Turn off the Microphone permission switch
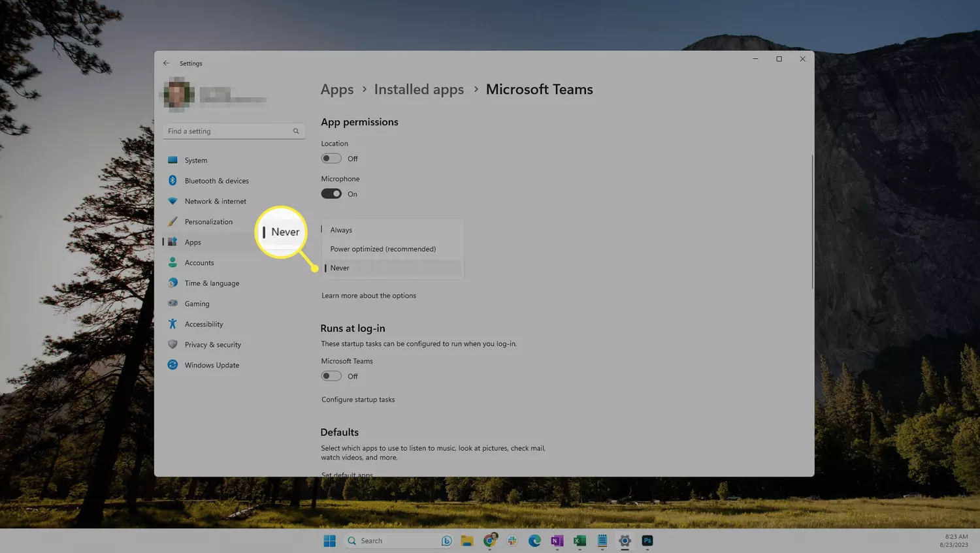This screenshot has height=553, width=980. point(331,194)
